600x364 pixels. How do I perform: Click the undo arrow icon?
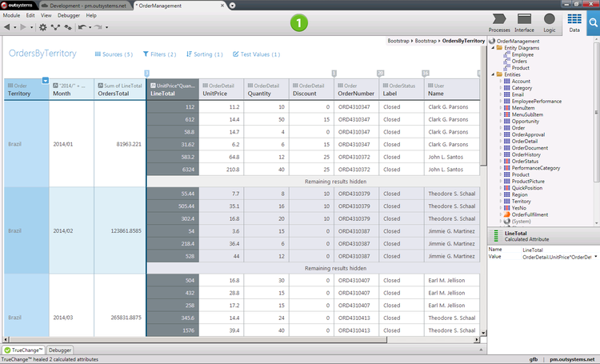click(82, 27)
